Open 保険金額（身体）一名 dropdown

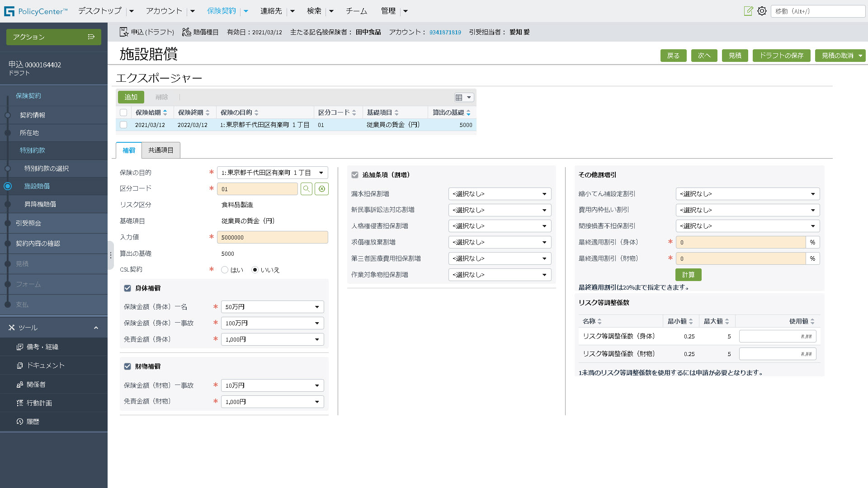[272, 307]
